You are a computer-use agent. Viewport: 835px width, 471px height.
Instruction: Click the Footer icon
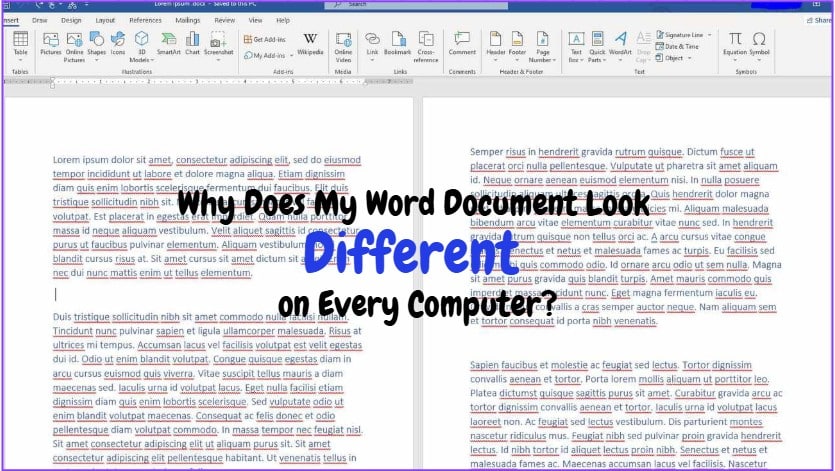[517, 39]
